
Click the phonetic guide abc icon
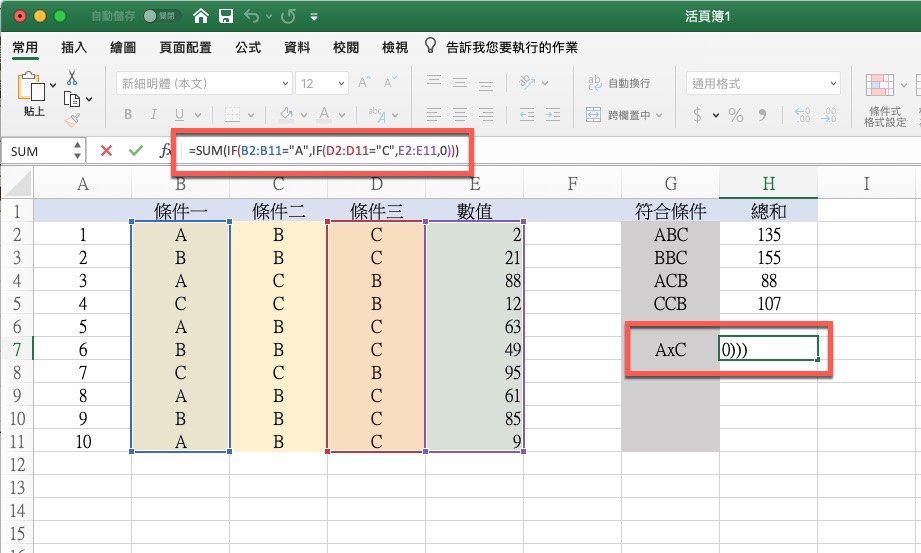click(377, 115)
